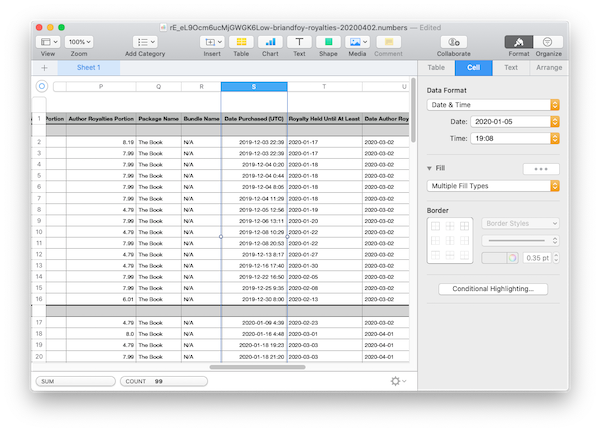Select the Date Purchased (UTC) header cell
The width and height of the screenshot is (600, 432).
[254, 119]
